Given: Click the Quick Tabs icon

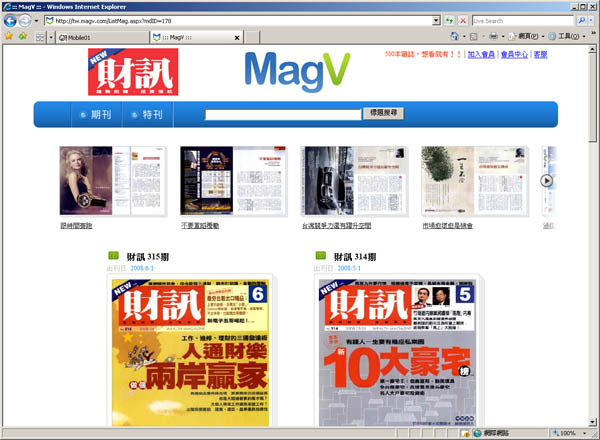Looking at the screenshot, I should pos(40,37).
